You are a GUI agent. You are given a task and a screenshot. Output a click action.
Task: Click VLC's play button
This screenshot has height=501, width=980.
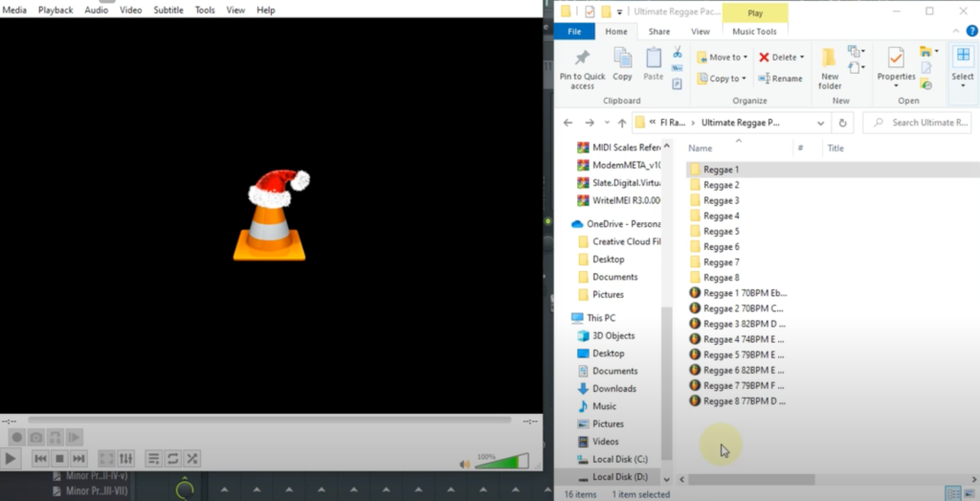tap(10, 459)
